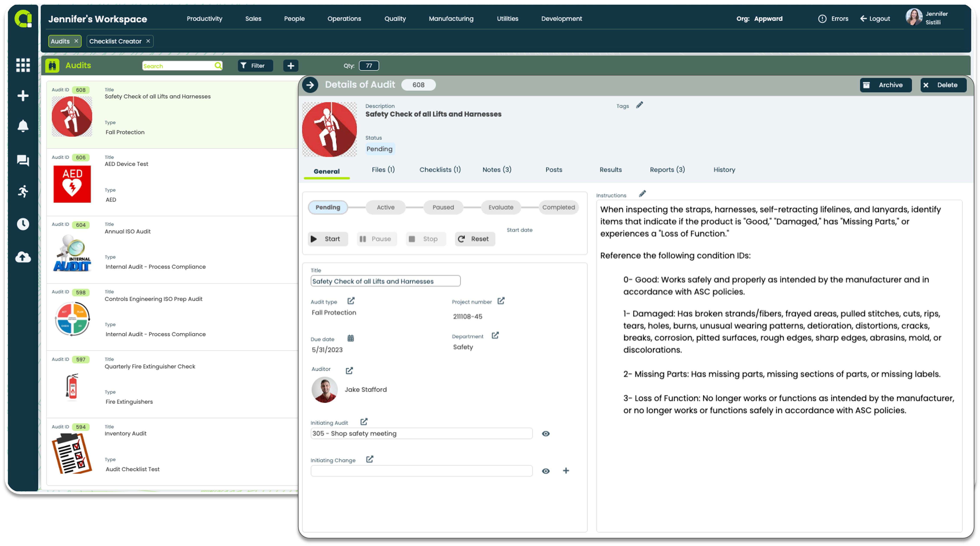Open the Productivity menu

tap(204, 19)
